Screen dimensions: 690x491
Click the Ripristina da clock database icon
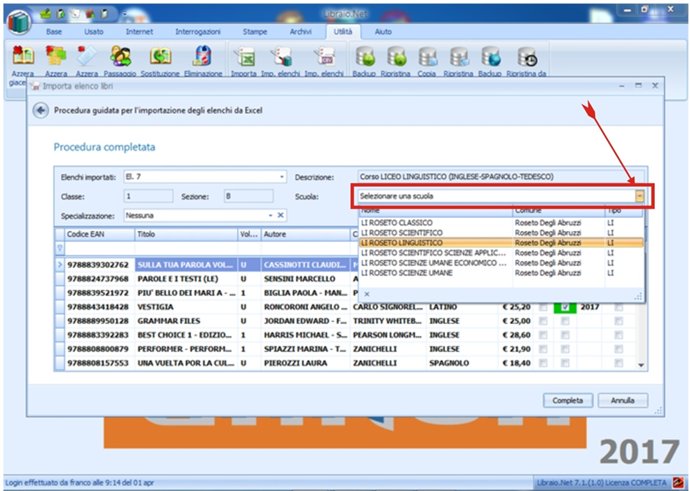coord(527,57)
